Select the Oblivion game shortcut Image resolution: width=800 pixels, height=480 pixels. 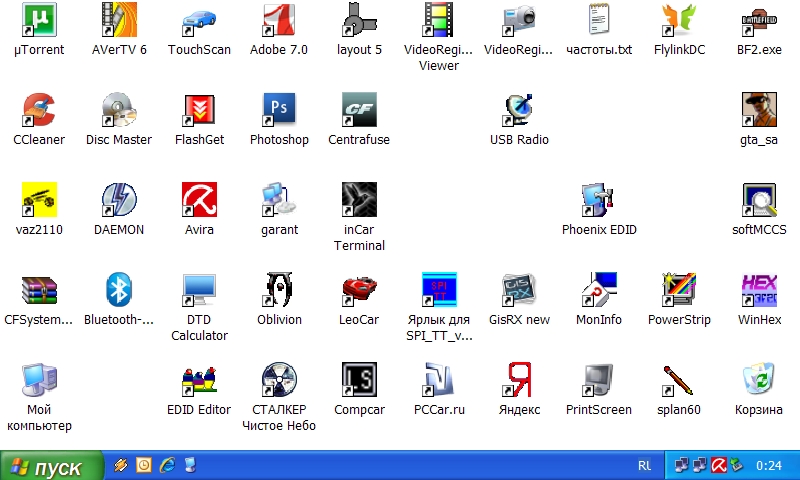(279, 289)
